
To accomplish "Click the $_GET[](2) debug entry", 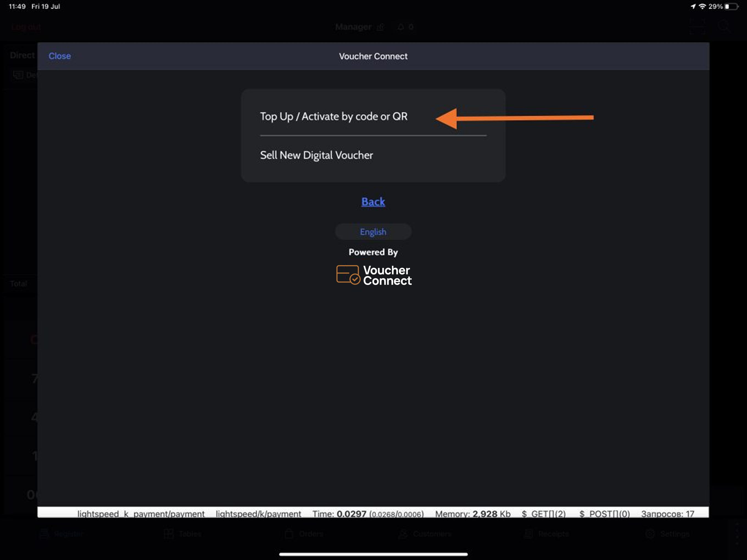I will point(543,514).
